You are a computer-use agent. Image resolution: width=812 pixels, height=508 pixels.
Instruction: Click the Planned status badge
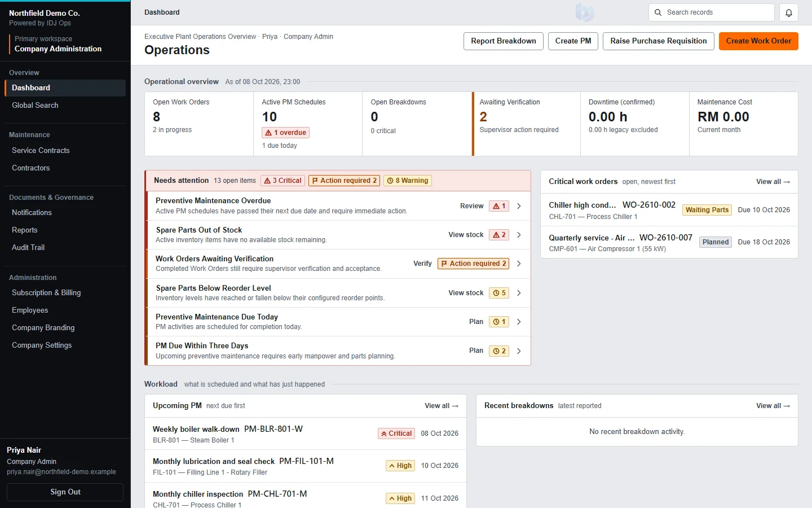click(x=716, y=242)
